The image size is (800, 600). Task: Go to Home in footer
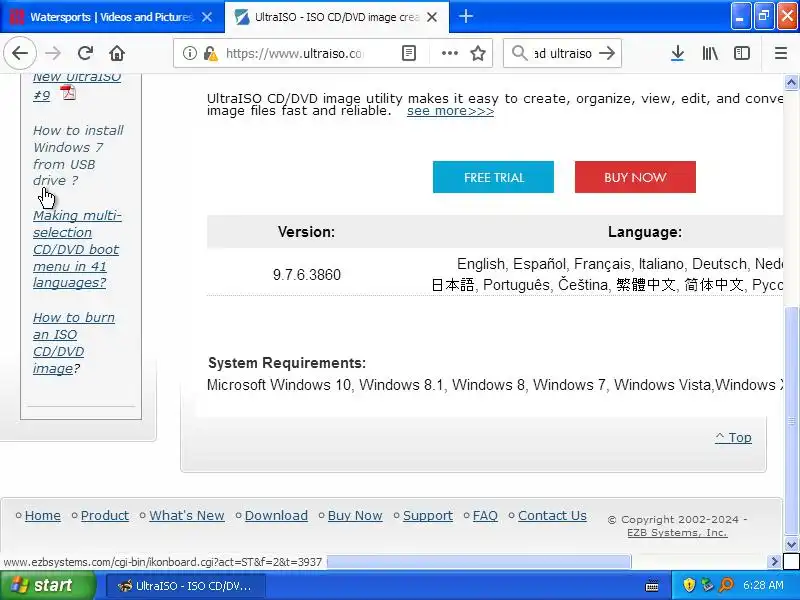(x=43, y=515)
